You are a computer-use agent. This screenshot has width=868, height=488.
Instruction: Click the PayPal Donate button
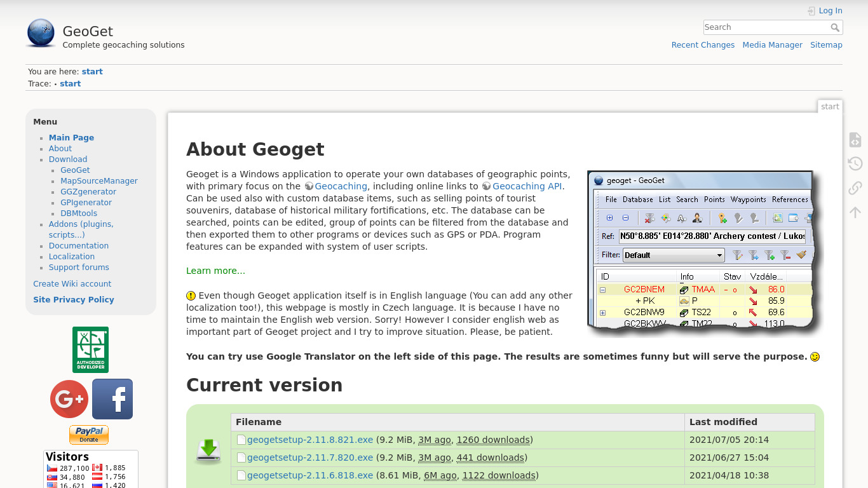[x=89, y=435]
